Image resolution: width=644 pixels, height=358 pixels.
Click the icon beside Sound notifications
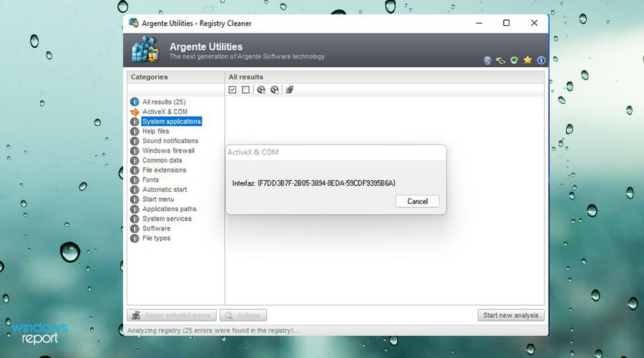pos(135,141)
